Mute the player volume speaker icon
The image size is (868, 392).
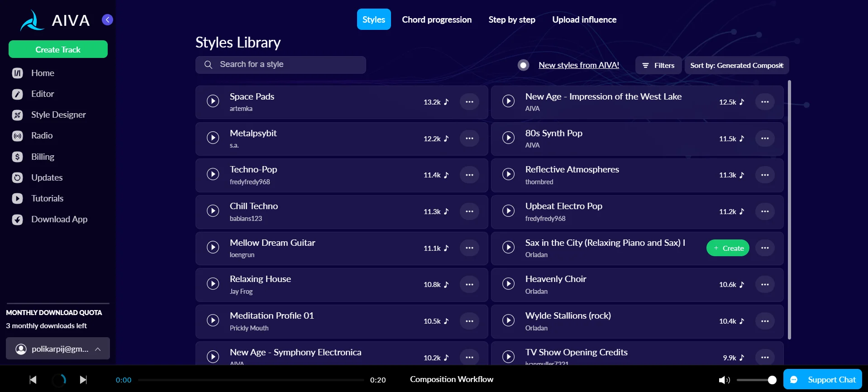(724, 380)
